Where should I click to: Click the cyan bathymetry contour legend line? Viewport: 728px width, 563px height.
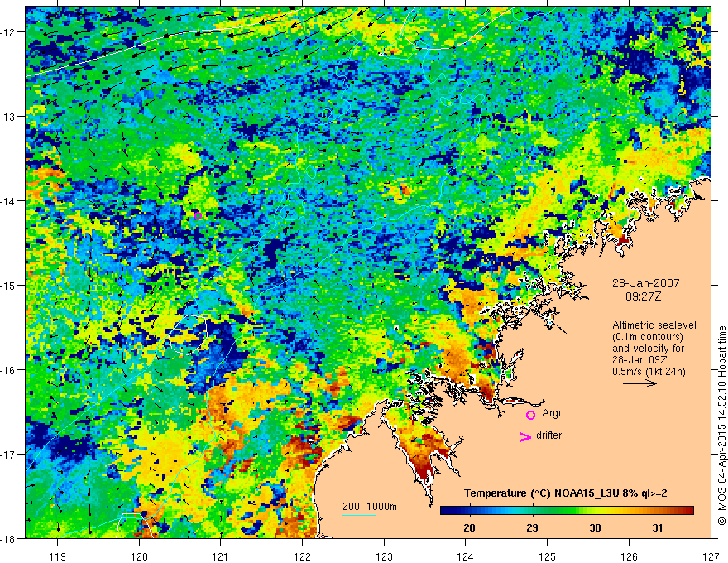coord(359,515)
